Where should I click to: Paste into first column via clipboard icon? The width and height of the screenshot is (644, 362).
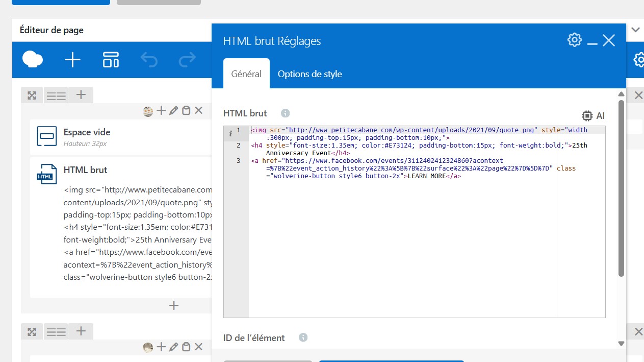click(x=186, y=110)
